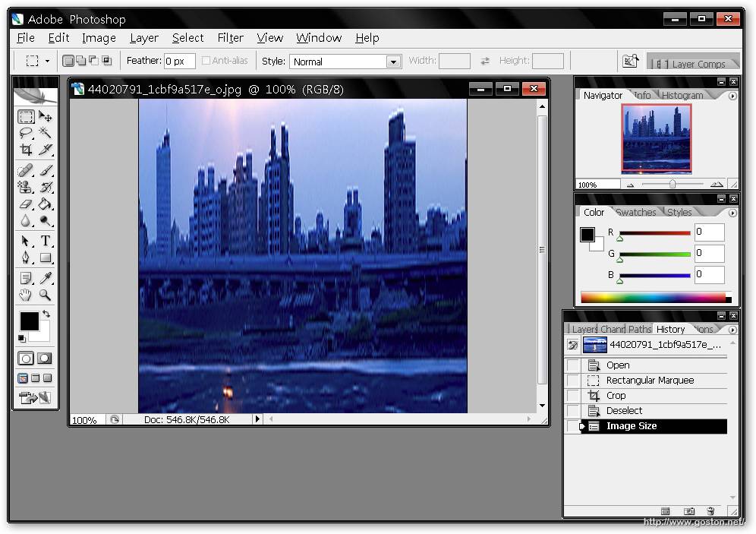Pick the Magic Wand tool
Screen dimensions: 756x534
click(x=46, y=133)
